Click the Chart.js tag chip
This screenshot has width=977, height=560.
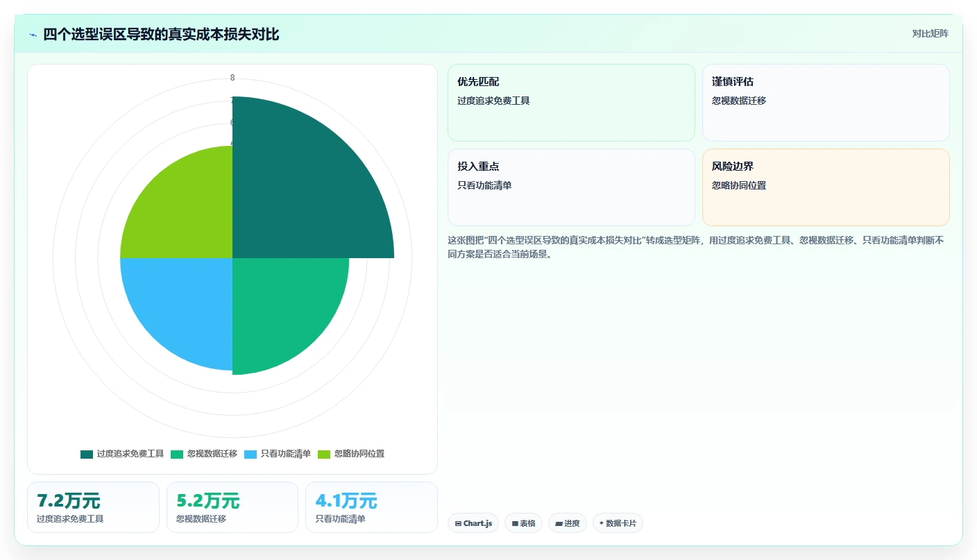pos(473,523)
